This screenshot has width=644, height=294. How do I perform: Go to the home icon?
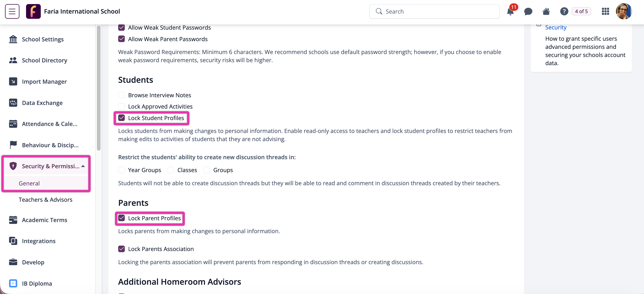pos(546,12)
